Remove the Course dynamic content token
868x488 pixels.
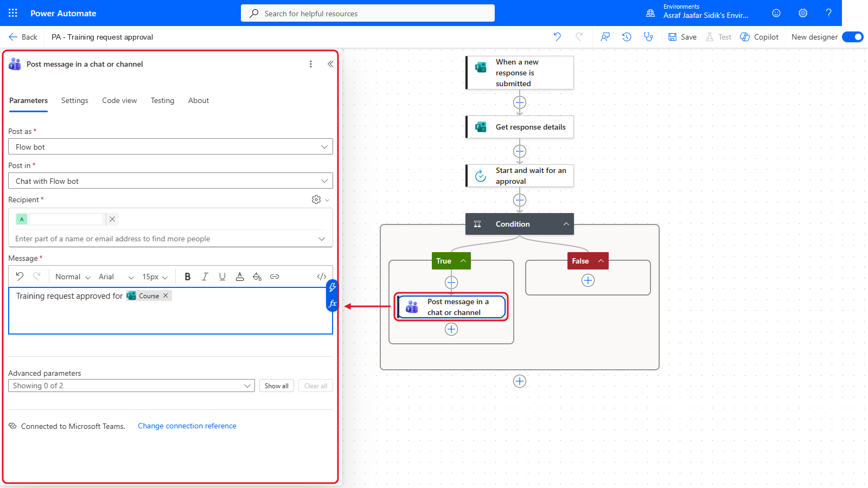[x=165, y=296]
